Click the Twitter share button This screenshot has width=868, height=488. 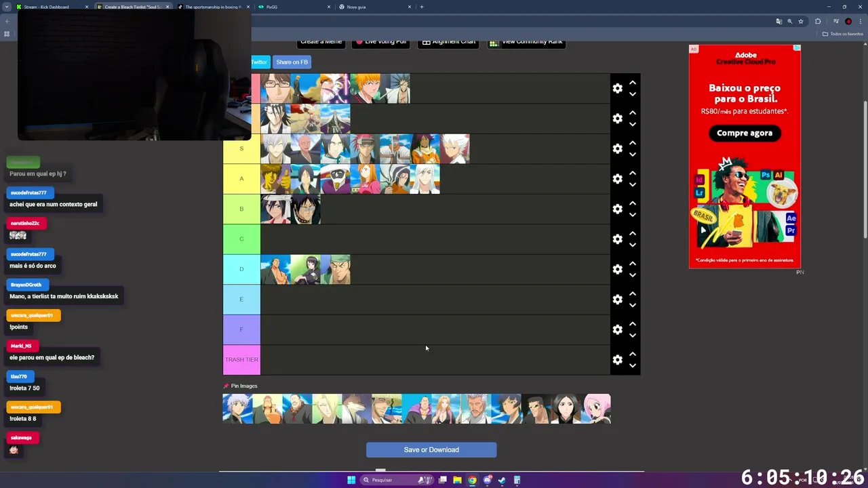coord(260,62)
